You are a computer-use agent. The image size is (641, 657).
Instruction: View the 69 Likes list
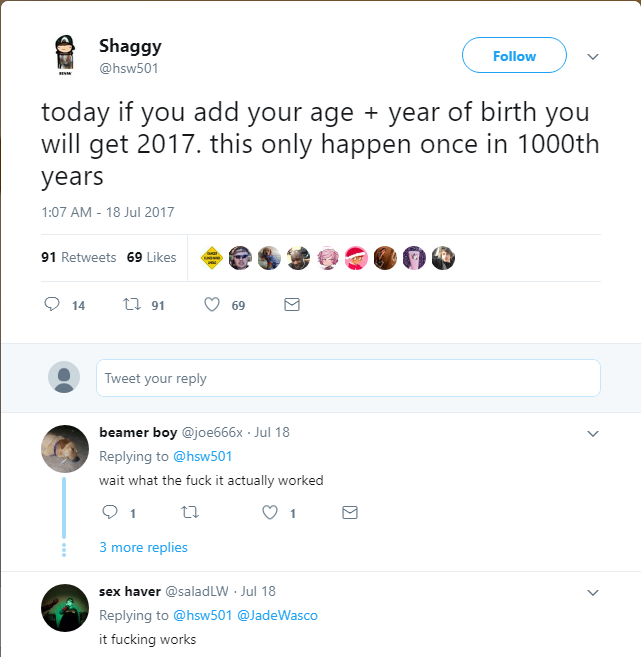pyautogui.click(x=151, y=257)
